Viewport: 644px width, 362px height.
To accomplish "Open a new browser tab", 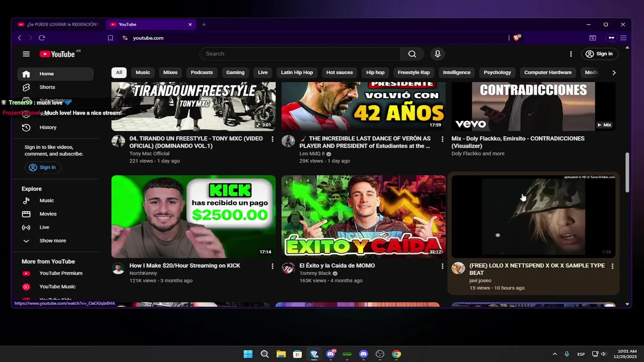I will click(x=204, y=24).
